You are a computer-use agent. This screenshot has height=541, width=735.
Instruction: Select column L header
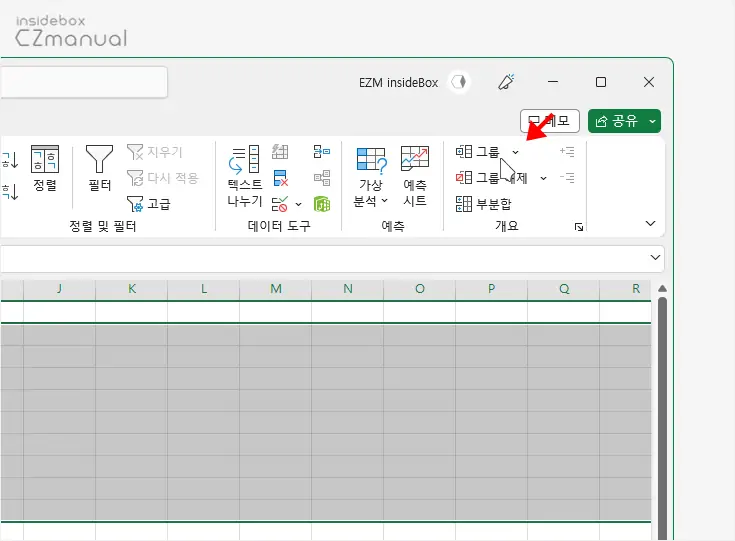[x=203, y=289]
